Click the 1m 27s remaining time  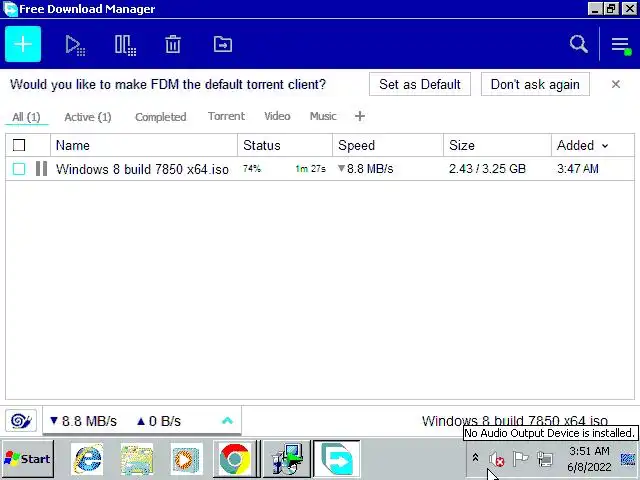[x=310, y=169]
